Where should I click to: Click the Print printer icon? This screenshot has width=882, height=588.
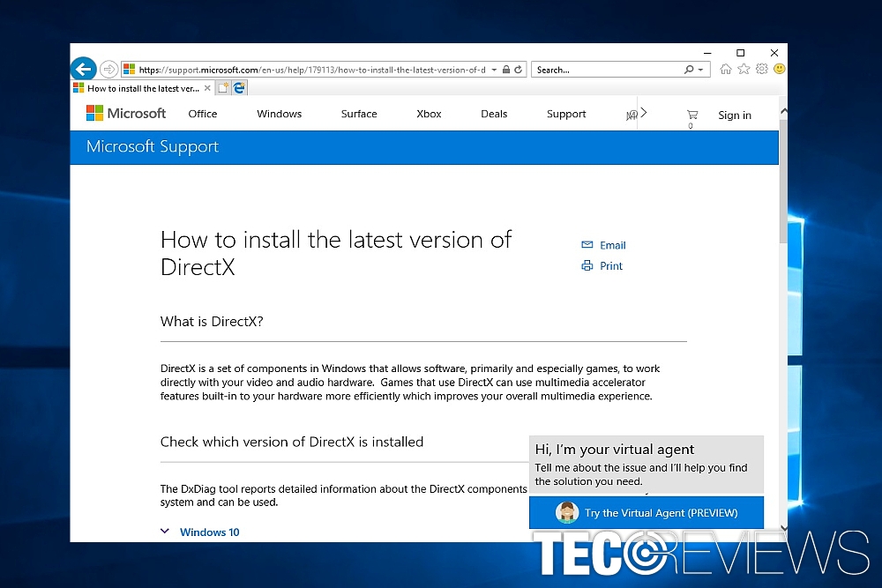587,266
